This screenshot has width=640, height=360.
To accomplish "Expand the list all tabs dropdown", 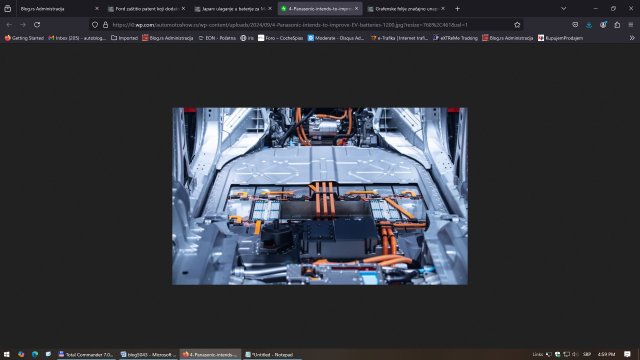I will point(563,9).
